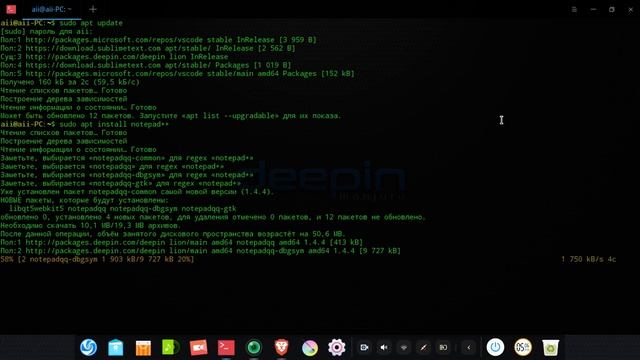Add a new terminal tab with plus
Viewport: 640px width, 360px height.
click(x=93, y=9)
